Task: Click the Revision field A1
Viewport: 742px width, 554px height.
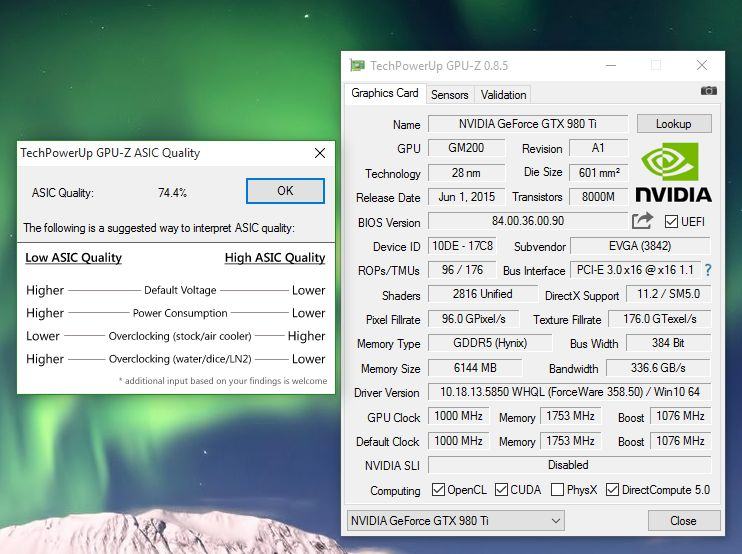Action: pos(599,148)
